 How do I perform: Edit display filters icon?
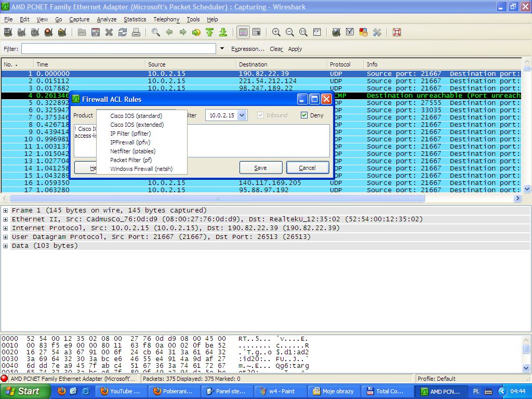[x=350, y=32]
